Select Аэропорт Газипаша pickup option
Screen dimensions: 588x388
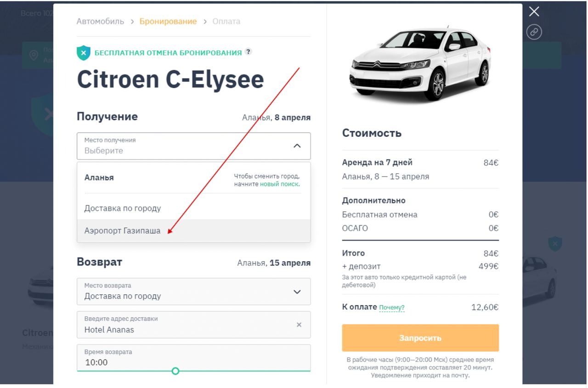123,231
